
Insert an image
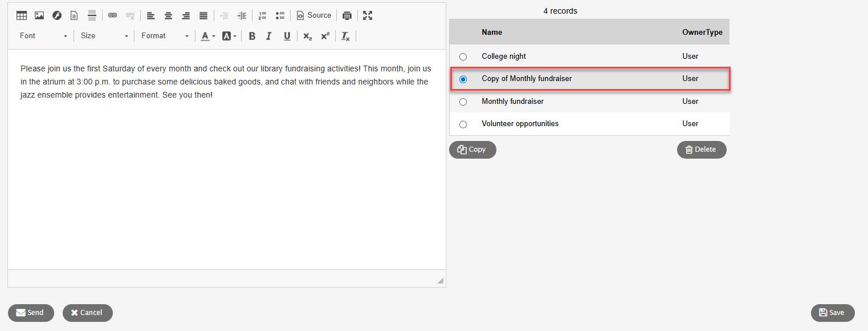click(x=39, y=15)
